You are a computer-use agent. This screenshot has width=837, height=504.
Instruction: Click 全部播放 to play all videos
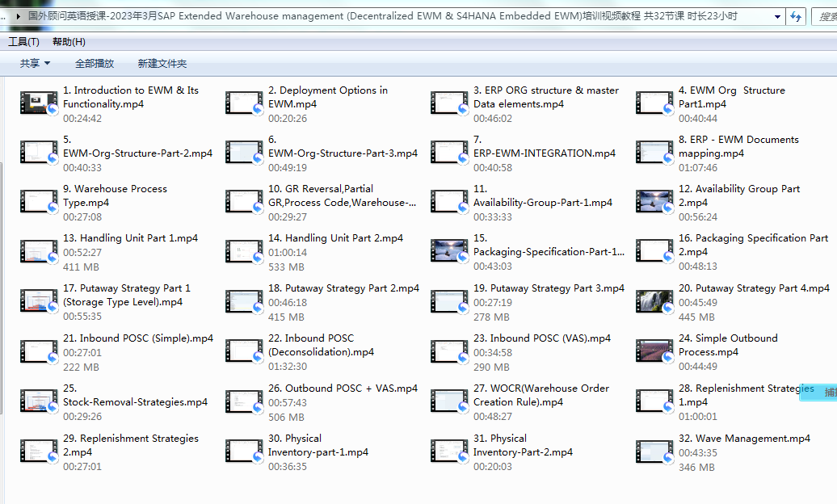pyautogui.click(x=95, y=64)
